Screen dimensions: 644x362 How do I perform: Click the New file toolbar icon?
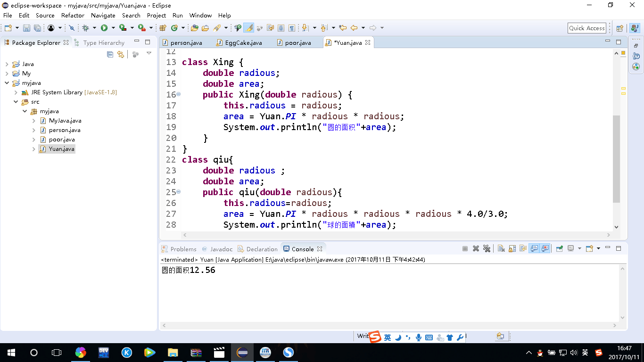coord(8,28)
